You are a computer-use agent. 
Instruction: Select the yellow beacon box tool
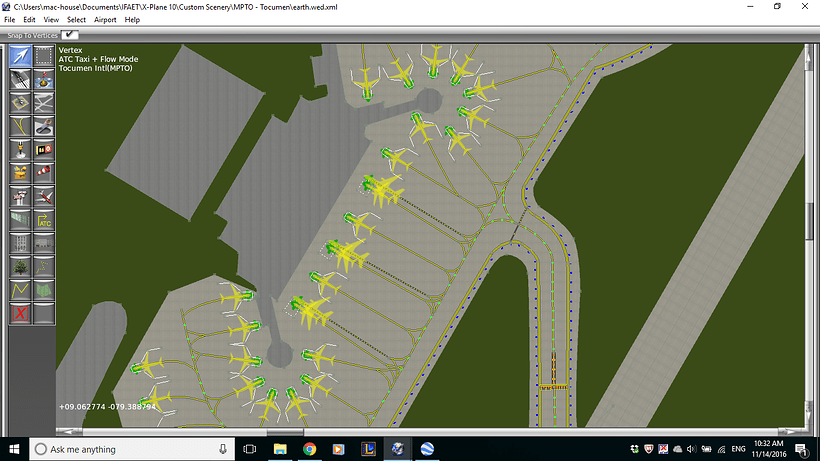pos(20,173)
